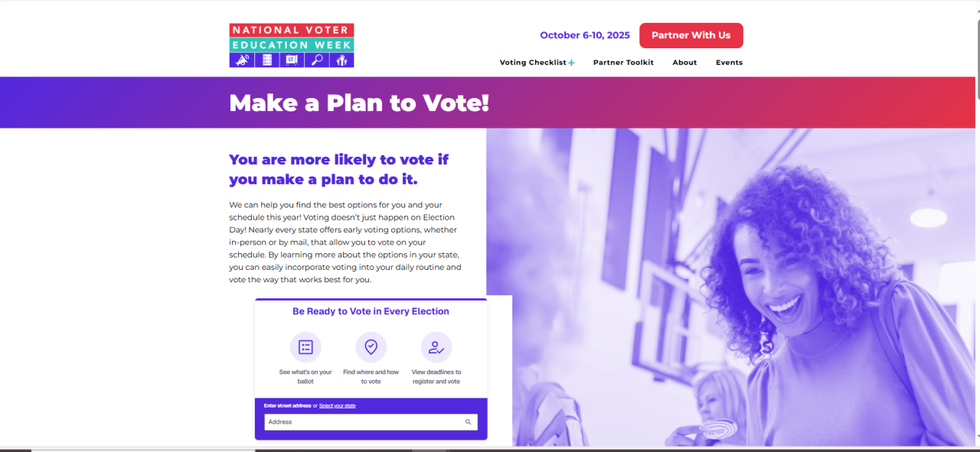Click the ballot checklist circle icon

coord(305,347)
